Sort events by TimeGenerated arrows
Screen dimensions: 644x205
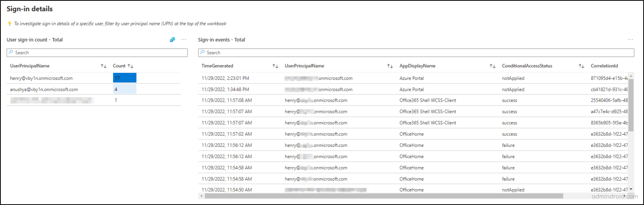(275, 66)
